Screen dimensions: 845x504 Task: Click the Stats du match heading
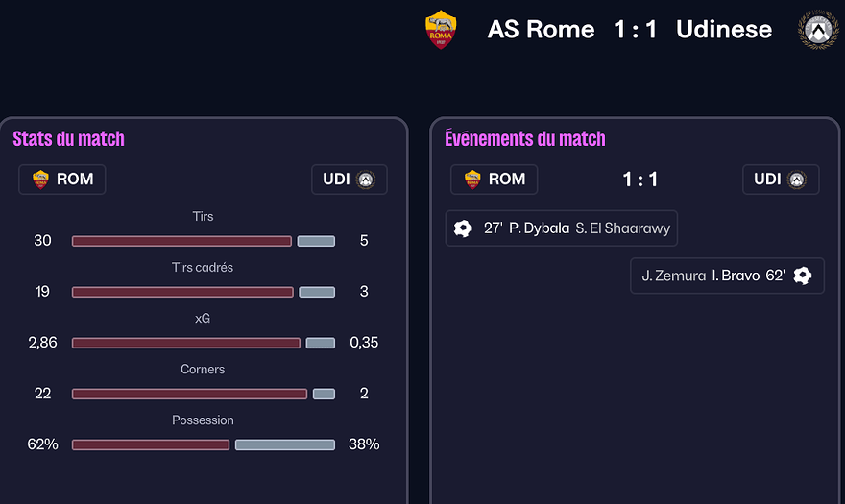point(68,139)
